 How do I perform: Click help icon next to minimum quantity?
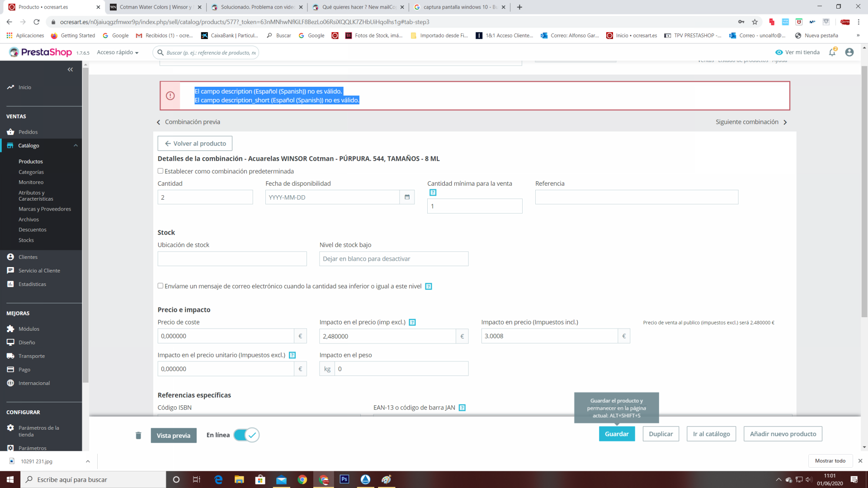(x=433, y=192)
